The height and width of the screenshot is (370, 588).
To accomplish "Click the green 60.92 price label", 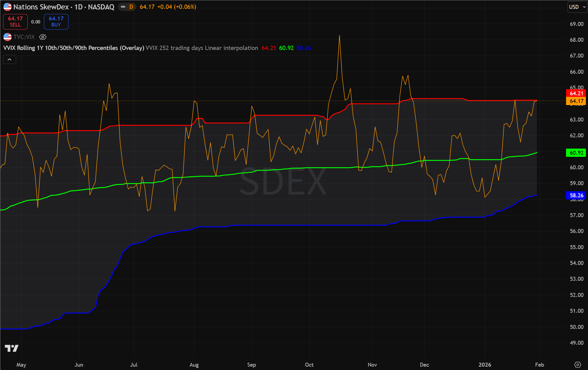I will tap(576, 153).
